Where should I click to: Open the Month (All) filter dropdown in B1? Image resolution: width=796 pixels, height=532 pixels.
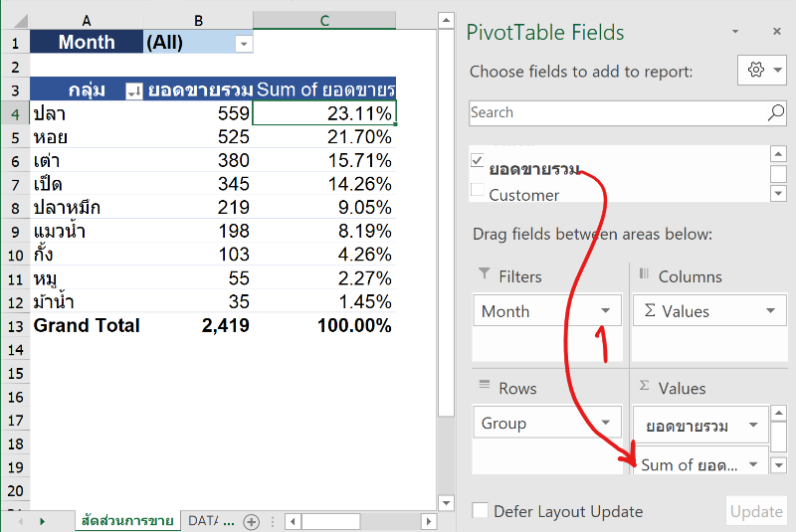click(243, 43)
